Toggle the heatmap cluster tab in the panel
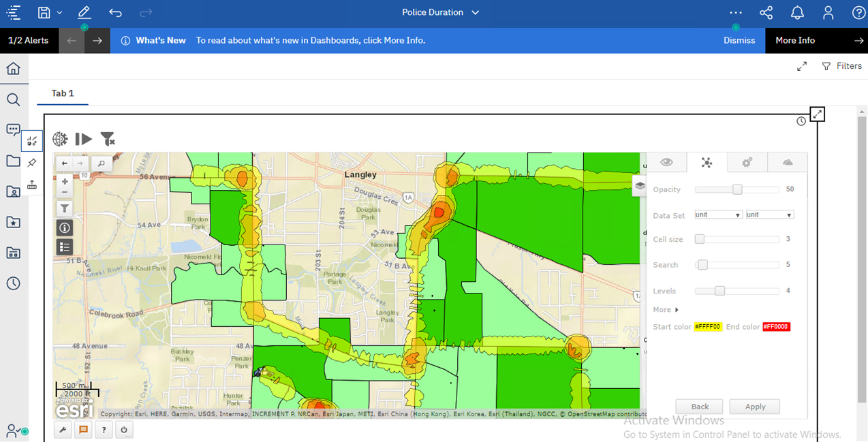This screenshot has height=442, width=868. tap(707, 162)
